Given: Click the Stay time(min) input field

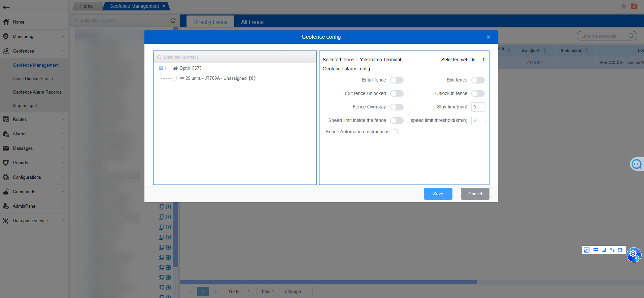Looking at the screenshot, I should (478, 107).
